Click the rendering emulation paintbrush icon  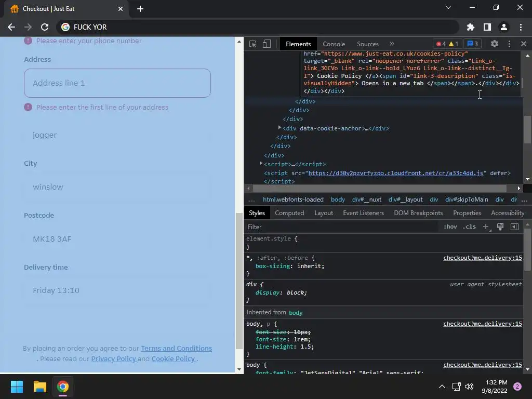[500, 227]
